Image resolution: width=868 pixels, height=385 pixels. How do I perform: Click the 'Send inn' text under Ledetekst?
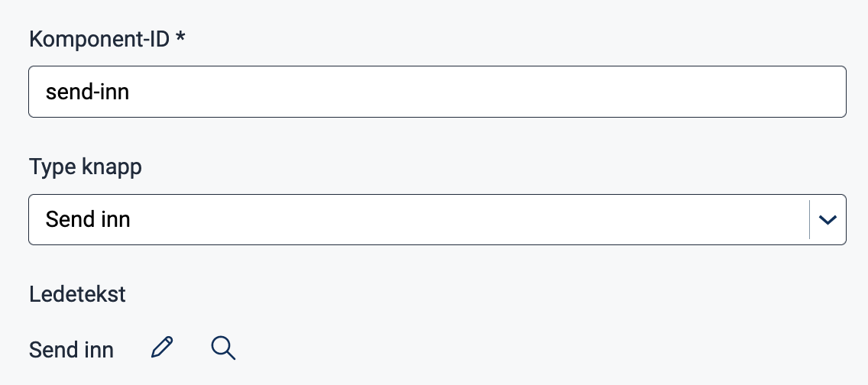[x=71, y=351]
